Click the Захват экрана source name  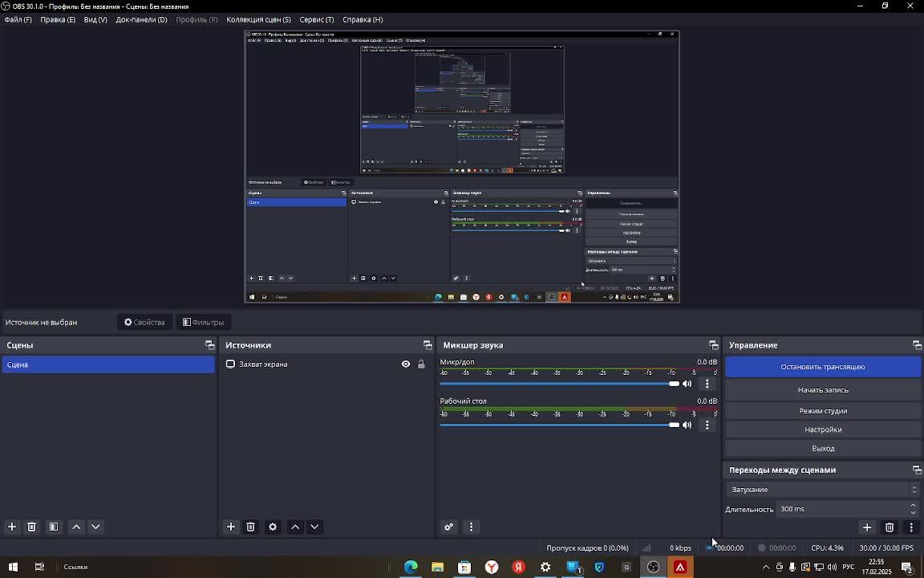tap(263, 364)
